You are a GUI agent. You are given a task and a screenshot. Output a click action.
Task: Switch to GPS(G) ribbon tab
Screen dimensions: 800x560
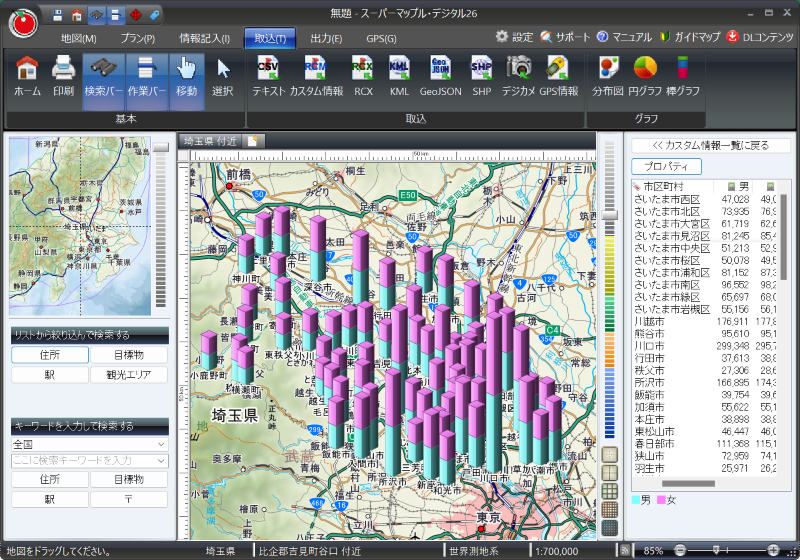[381, 38]
